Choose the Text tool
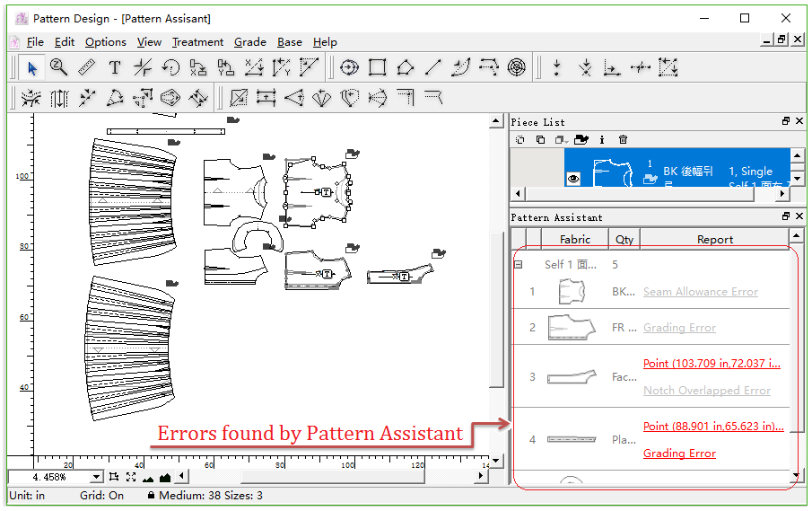 115,67
